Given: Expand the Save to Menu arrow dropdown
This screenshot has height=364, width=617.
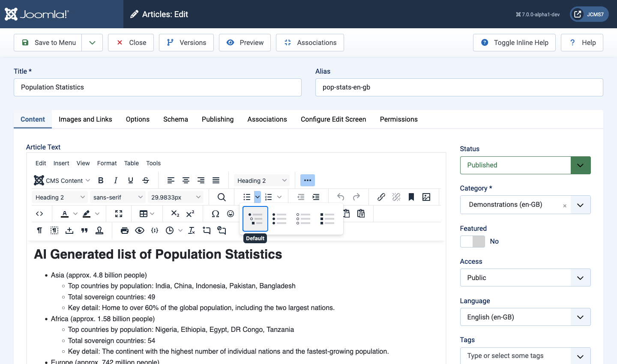Looking at the screenshot, I should tap(92, 43).
